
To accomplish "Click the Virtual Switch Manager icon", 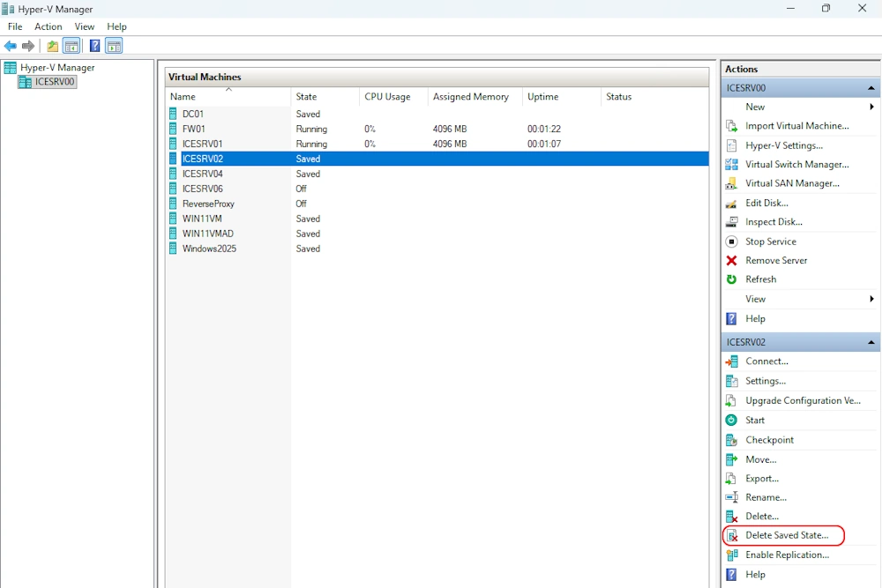I will tap(731, 165).
